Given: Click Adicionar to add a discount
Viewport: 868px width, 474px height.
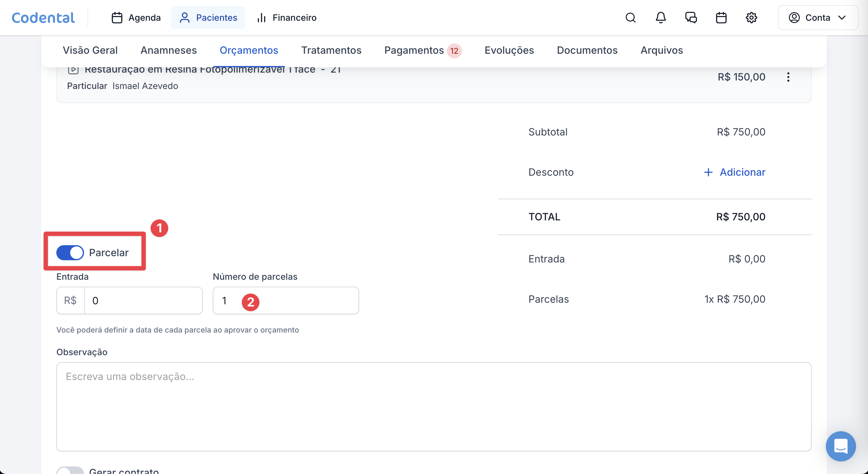Looking at the screenshot, I should coord(735,172).
